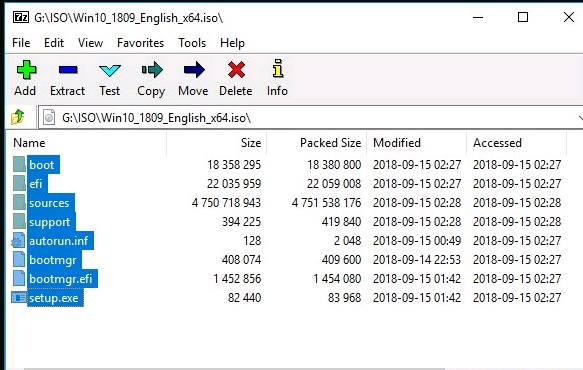Go up one folder level icon
583x370 pixels.
17,117
